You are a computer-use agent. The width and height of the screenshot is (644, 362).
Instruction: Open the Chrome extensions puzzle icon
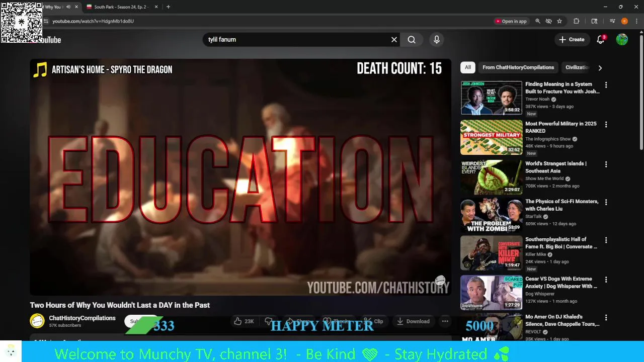[x=577, y=21]
